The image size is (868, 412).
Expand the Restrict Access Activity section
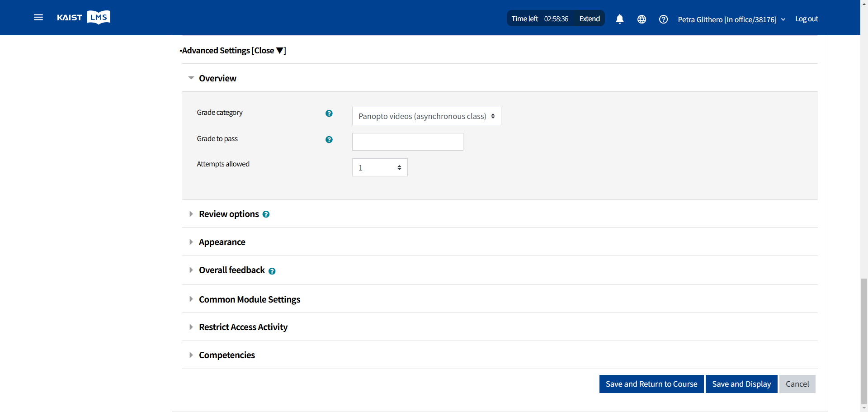tap(243, 327)
